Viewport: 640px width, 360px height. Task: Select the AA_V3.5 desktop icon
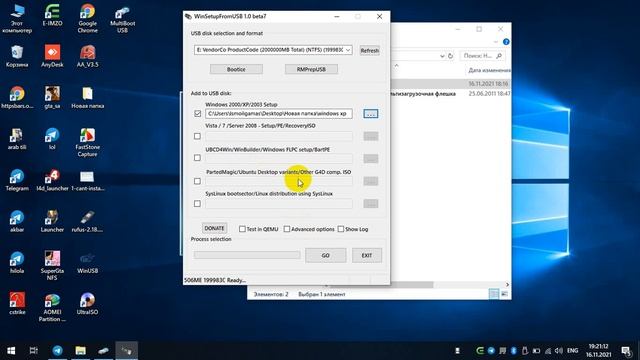(87, 56)
